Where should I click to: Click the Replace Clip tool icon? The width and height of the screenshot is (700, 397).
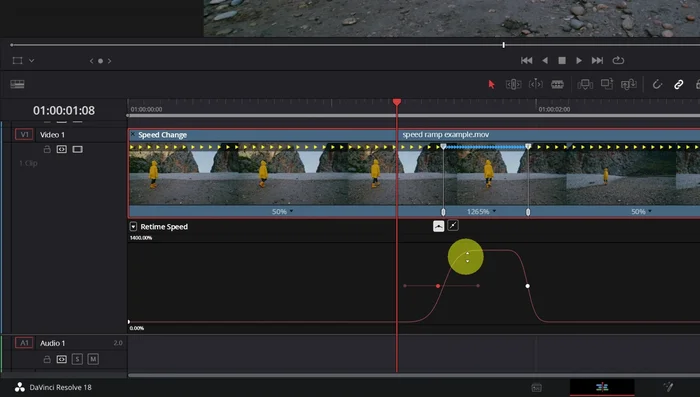coord(629,84)
